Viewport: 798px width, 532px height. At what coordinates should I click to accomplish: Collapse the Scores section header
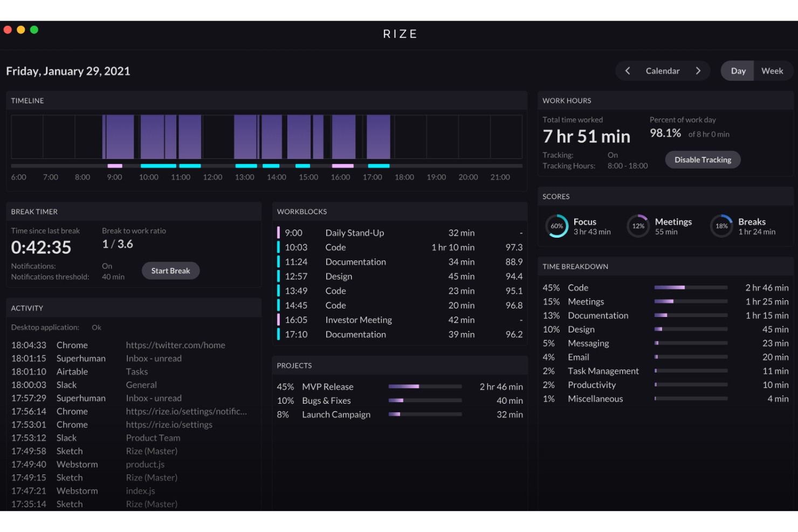tap(556, 196)
